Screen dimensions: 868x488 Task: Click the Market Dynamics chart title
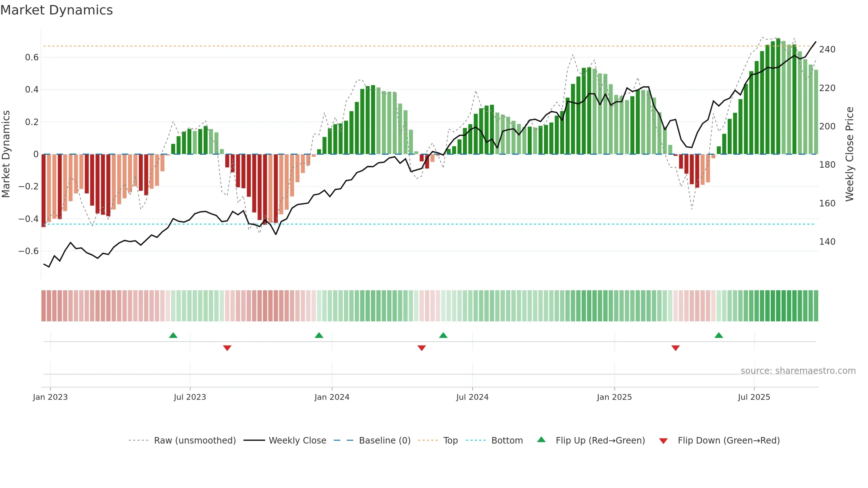point(57,10)
